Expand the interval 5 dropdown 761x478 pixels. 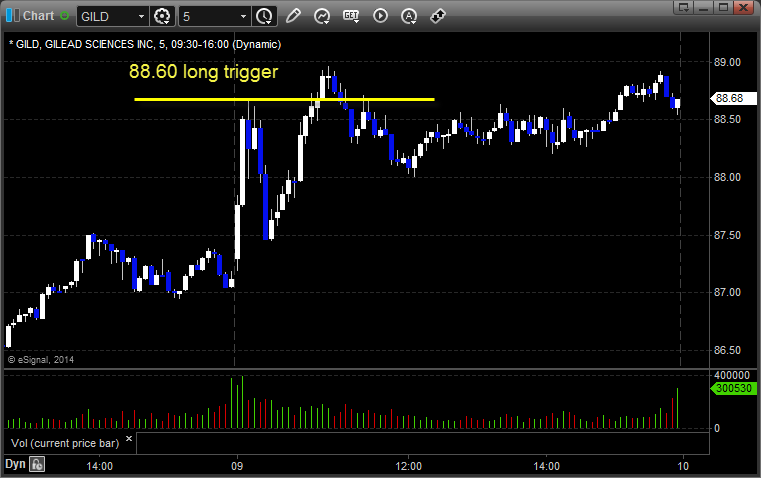pyautogui.click(x=244, y=16)
